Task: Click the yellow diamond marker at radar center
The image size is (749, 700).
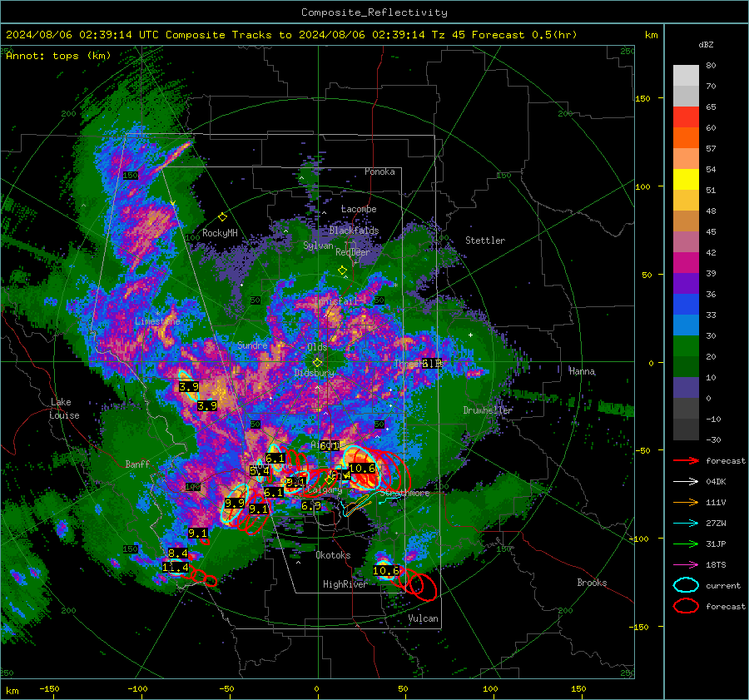Action: (x=317, y=363)
